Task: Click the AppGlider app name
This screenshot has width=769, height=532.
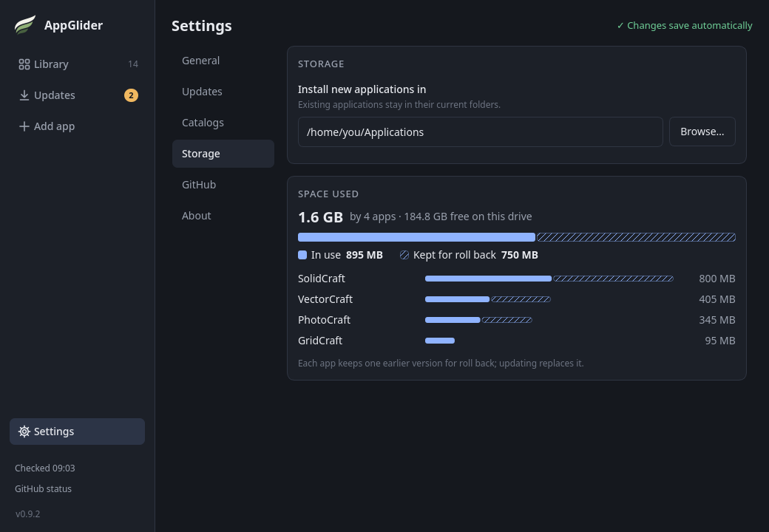Action: 73,25
